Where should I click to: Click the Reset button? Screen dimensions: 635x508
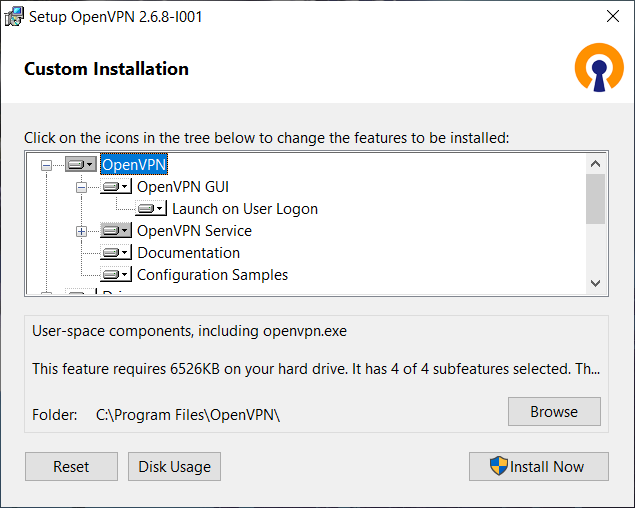pos(71,466)
